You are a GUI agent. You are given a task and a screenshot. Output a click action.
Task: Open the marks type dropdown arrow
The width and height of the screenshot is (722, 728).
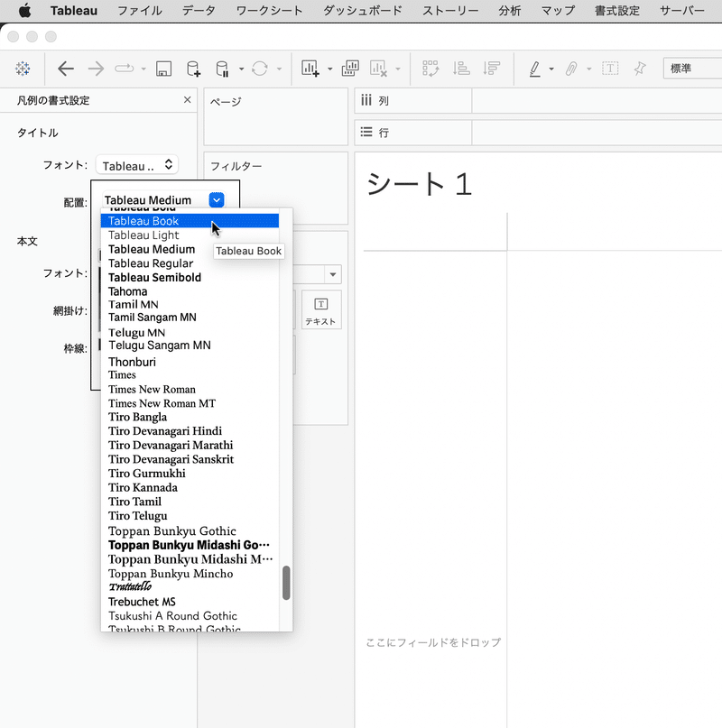[333, 274]
